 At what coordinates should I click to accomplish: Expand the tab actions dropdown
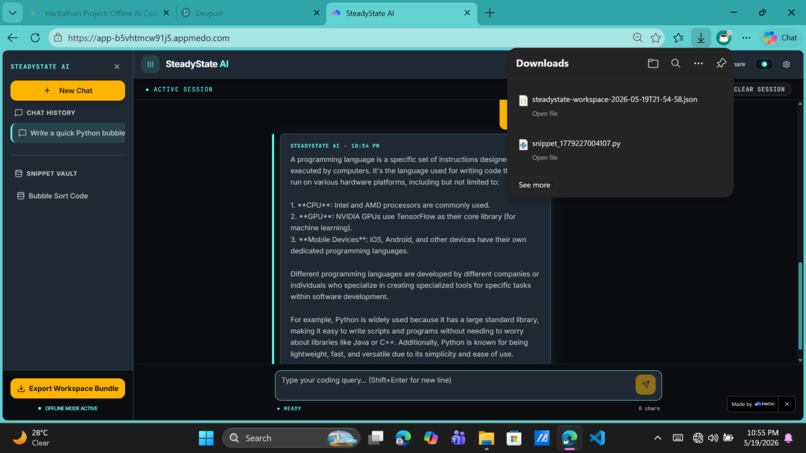[12, 13]
